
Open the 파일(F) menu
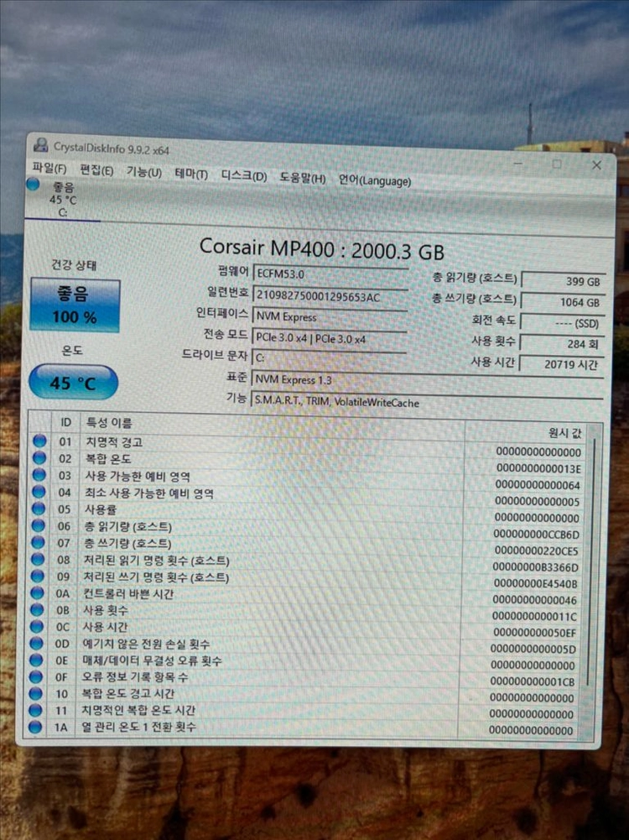49,168
